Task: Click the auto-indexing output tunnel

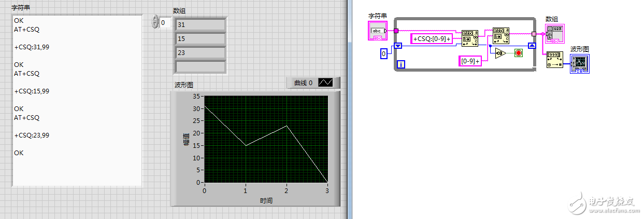Action: [534, 34]
